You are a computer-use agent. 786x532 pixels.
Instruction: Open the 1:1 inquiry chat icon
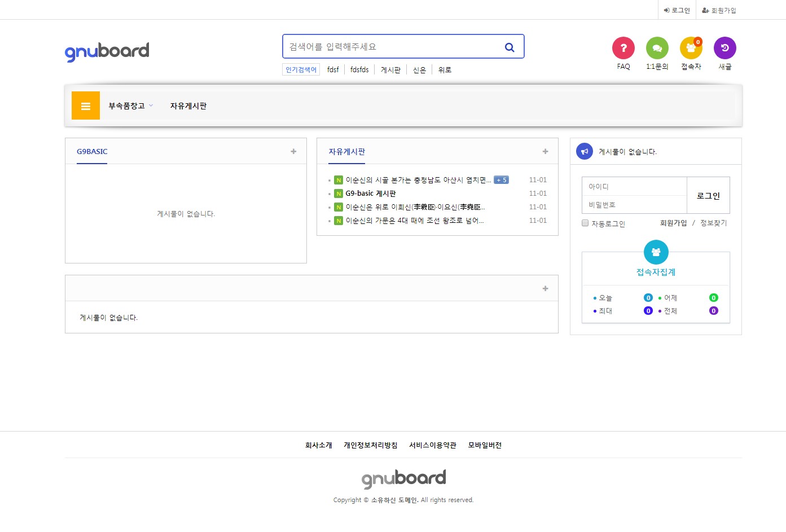[657, 48]
